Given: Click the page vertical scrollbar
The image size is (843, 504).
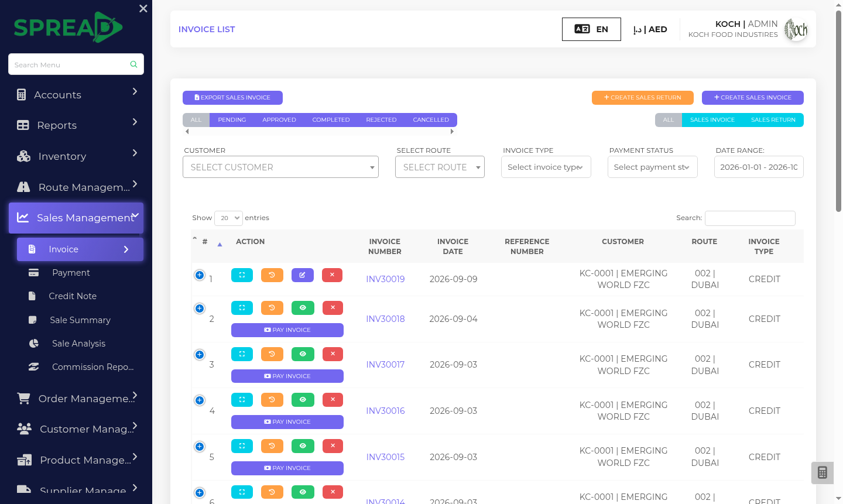Looking at the screenshot, I should point(838,111).
